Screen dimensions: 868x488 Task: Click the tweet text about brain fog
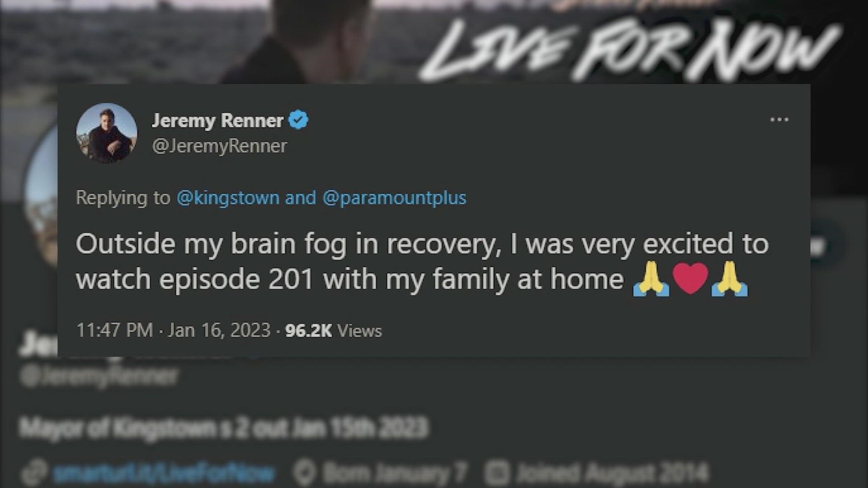click(x=422, y=262)
